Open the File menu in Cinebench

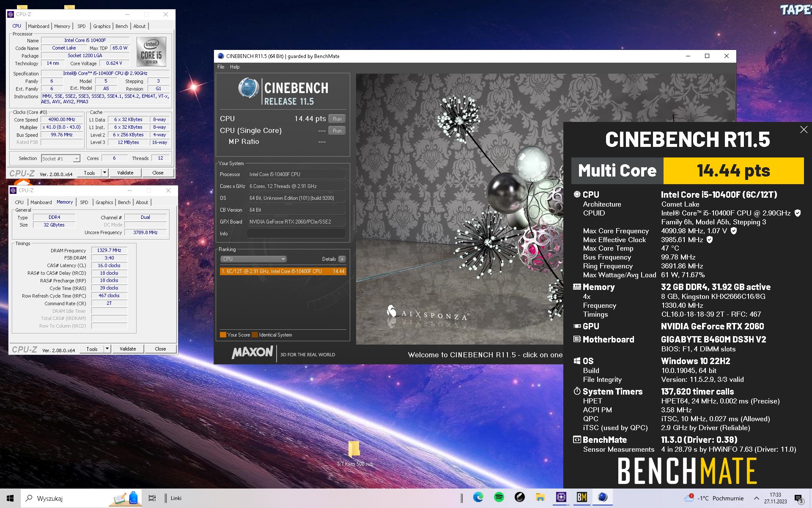tap(221, 67)
